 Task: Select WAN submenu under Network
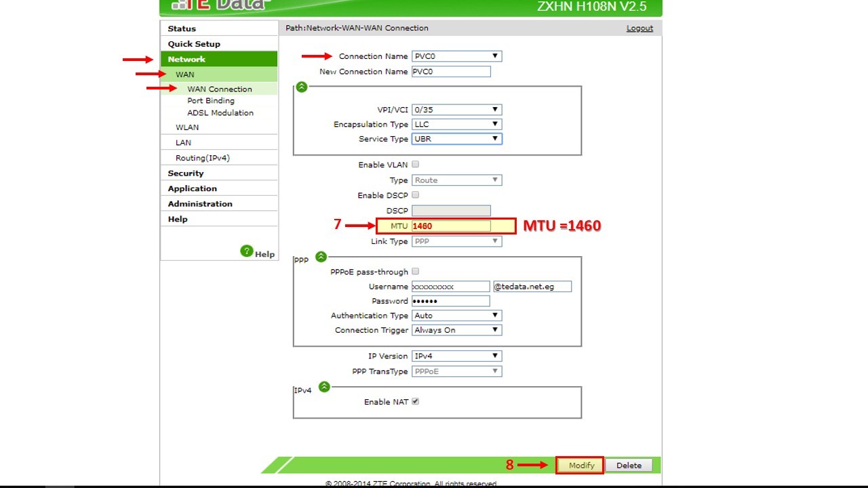click(219, 75)
